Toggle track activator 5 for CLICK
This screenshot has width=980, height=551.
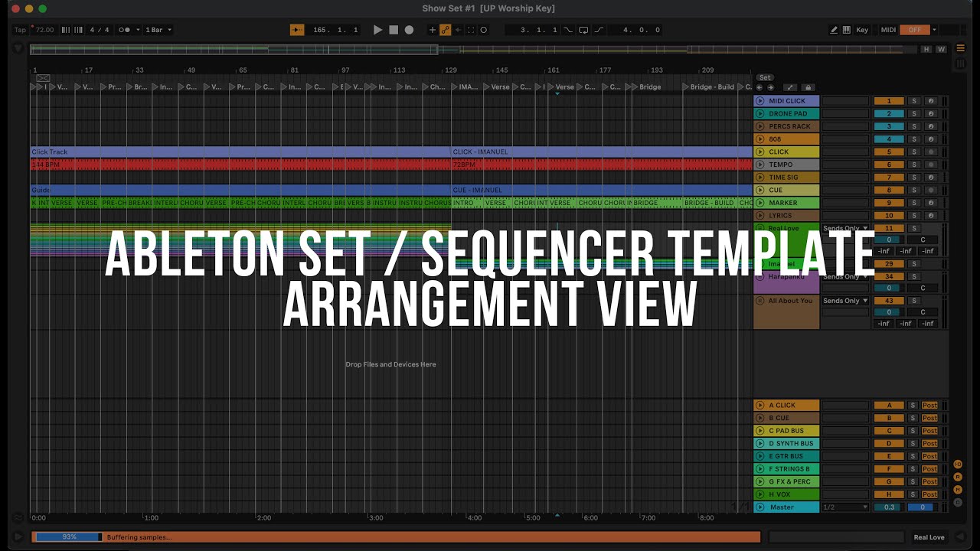(889, 152)
